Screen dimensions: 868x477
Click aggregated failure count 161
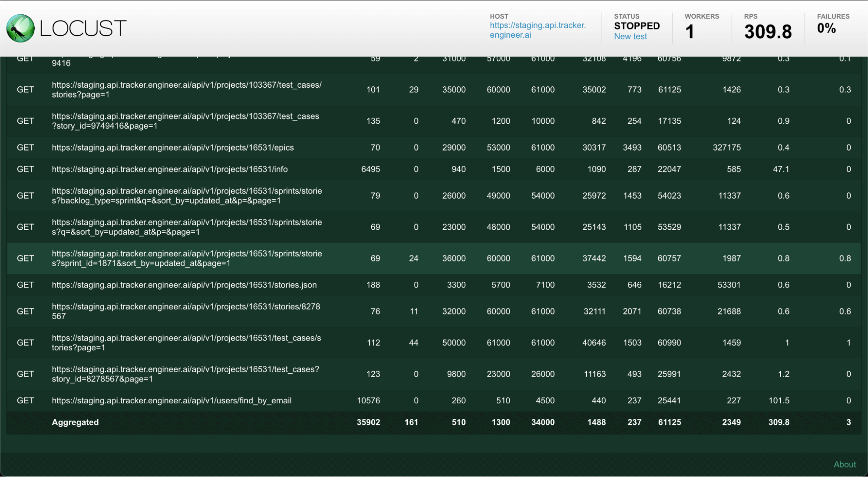point(411,422)
